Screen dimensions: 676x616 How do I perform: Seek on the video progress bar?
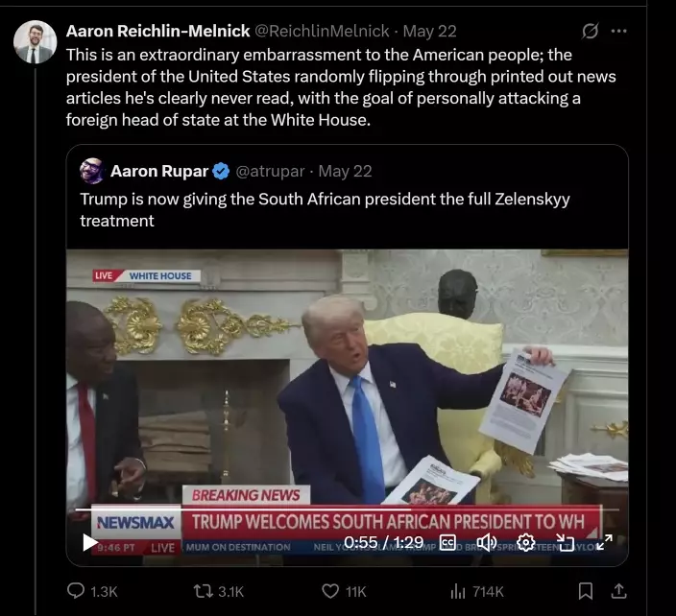pyautogui.click(x=347, y=509)
